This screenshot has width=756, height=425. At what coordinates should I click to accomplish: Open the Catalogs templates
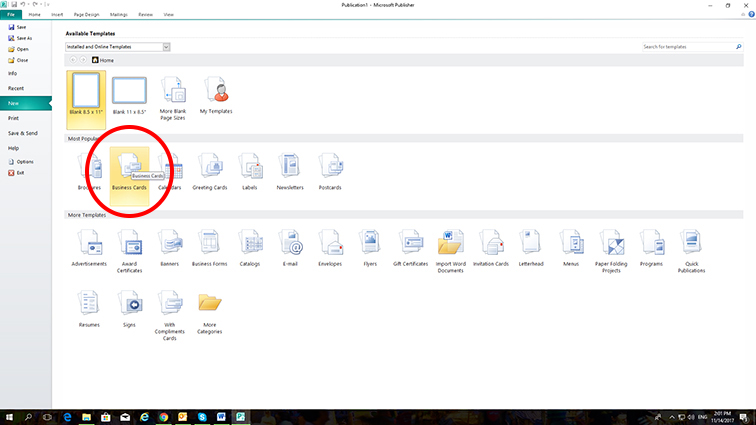[250, 248]
